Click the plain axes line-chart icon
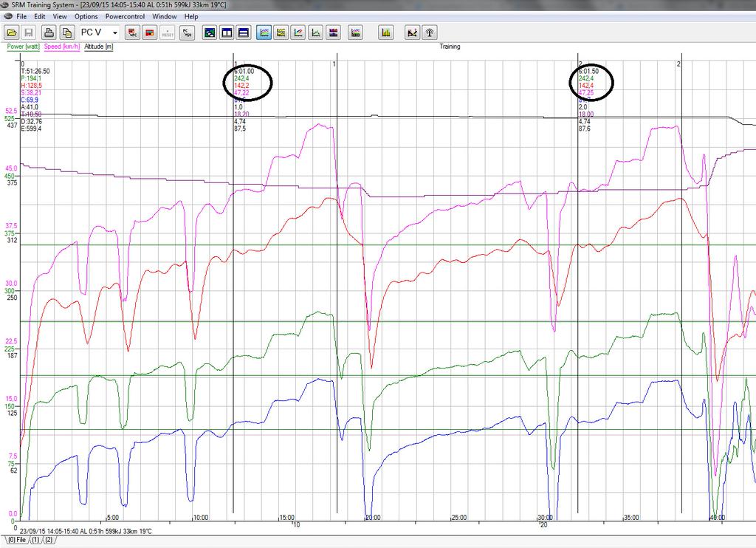Viewport: 756px width, 548px height. click(316, 32)
